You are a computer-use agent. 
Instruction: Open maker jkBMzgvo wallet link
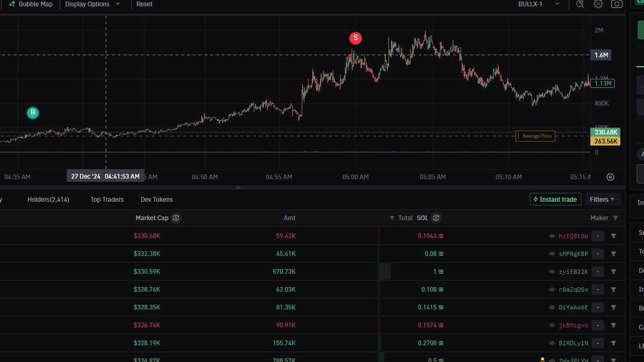[573, 326]
